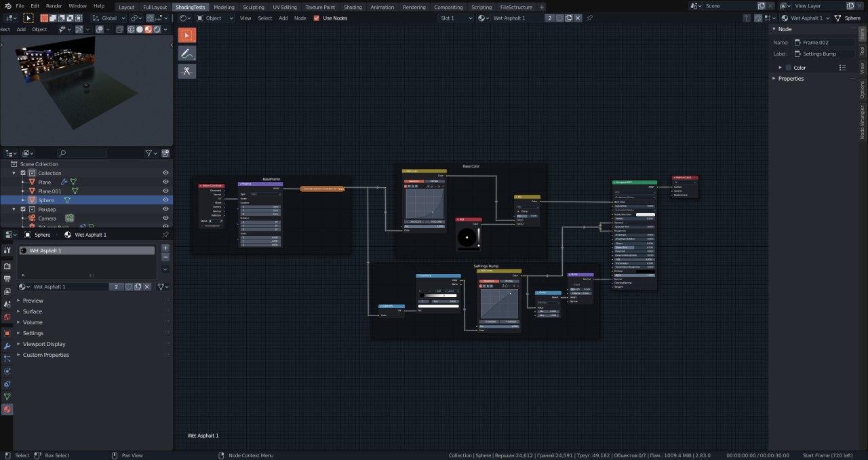Hide the Camera object in viewport
868x460 pixels.
(165, 218)
